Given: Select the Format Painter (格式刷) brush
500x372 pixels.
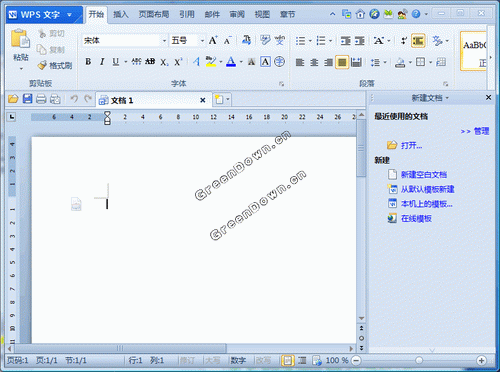Looking at the screenshot, I should pyautogui.click(x=42, y=65).
